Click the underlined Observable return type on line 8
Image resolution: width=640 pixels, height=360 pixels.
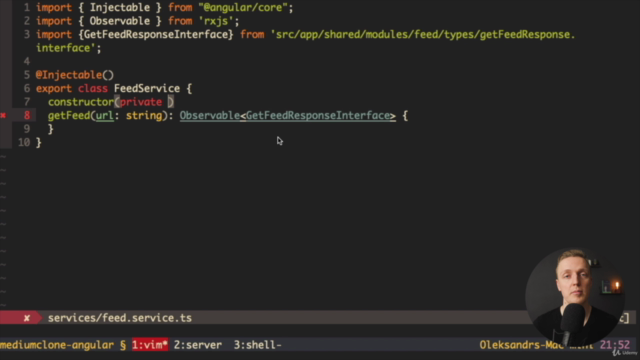[x=209, y=116]
